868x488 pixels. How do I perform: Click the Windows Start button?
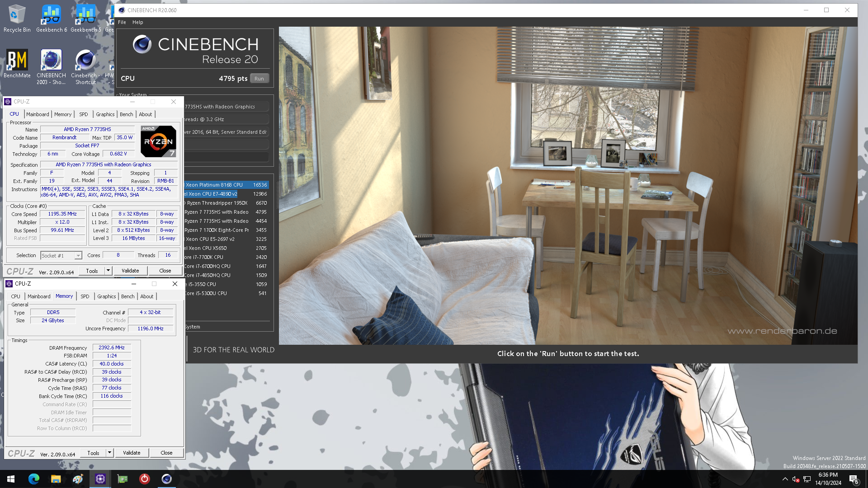(11, 479)
